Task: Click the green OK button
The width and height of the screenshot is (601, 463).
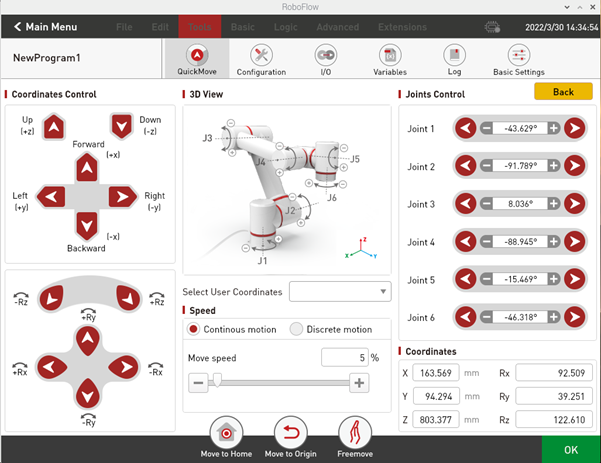Action: [x=570, y=449]
